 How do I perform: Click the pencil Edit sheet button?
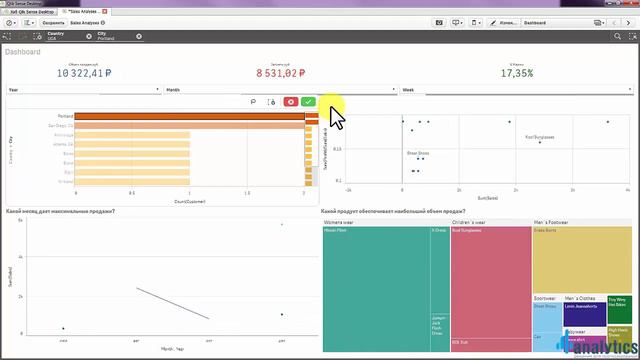[503, 23]
